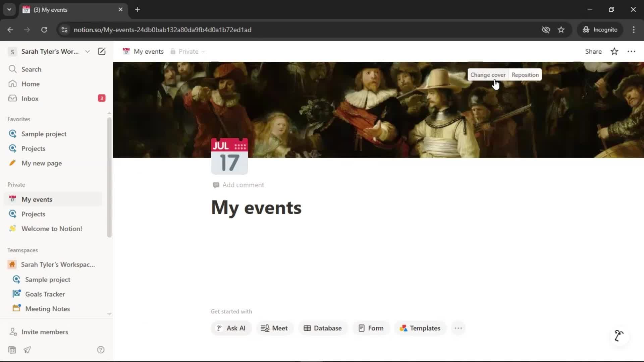Expand the workspace switcher chevron

click(87, 52)
